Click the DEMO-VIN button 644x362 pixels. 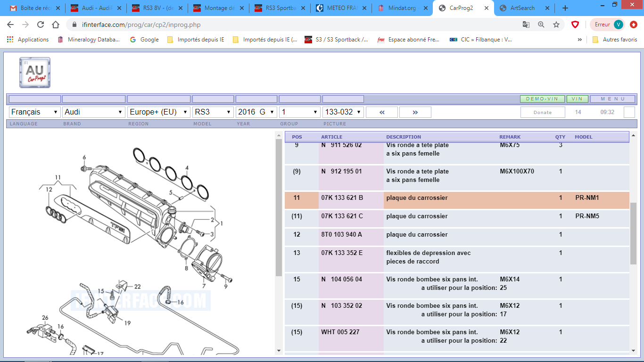(542, 99)
